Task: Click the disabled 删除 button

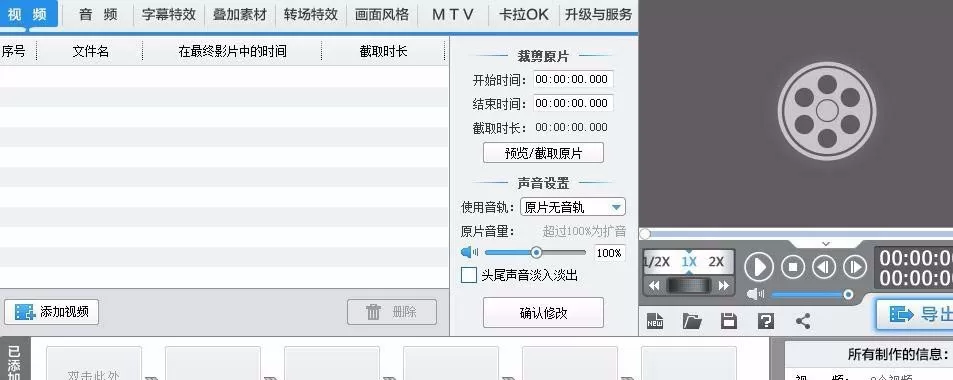Action: tap(391, 312)
